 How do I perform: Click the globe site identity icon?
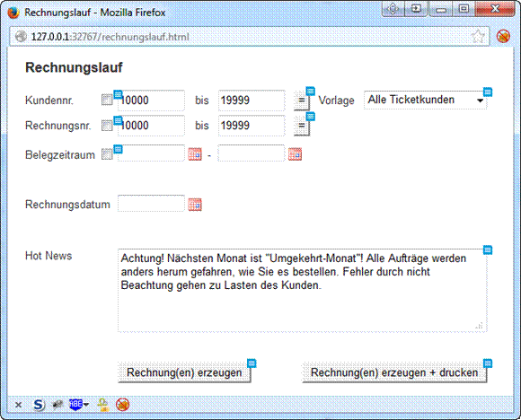point(21,36)
